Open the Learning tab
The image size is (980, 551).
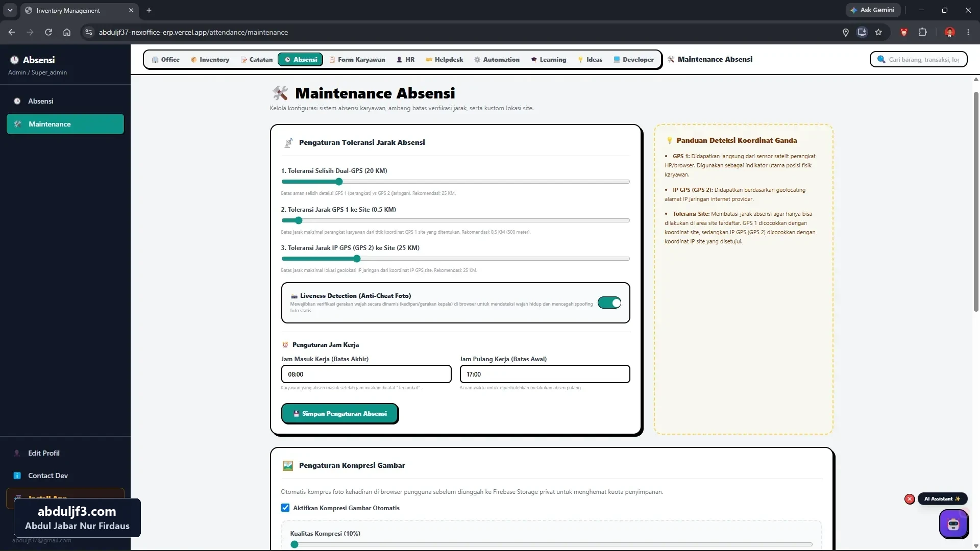pyautogui.click(x=548, y=60)
